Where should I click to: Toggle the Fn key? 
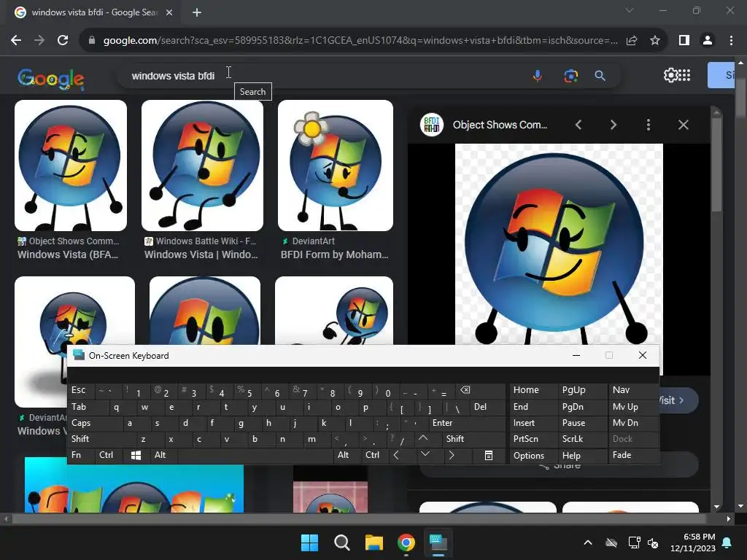pos(81,455)
